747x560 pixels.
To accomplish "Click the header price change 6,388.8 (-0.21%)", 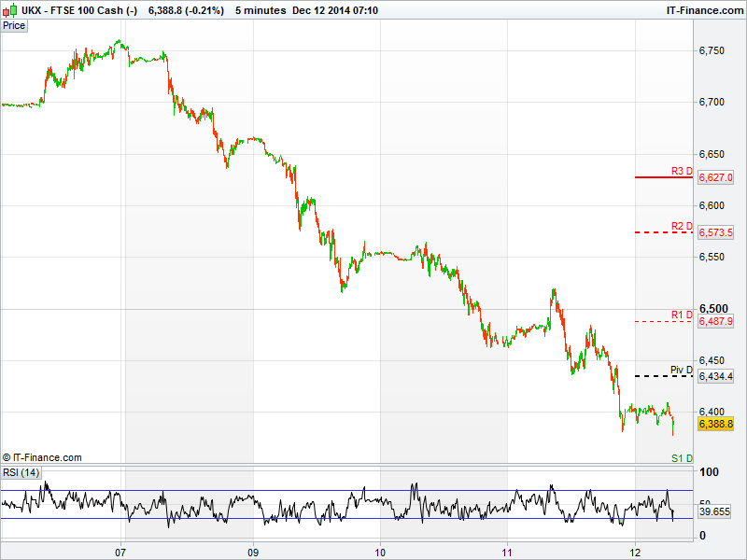I will tap(185, 10).
